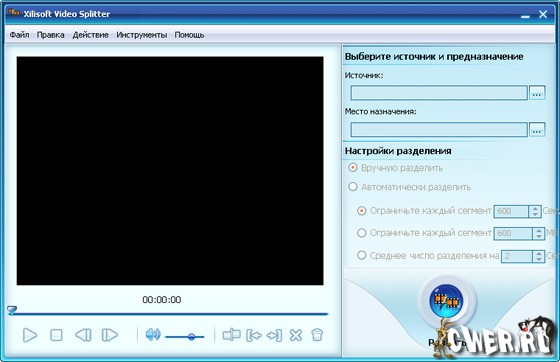
Task: Click the volume slider handle
Action: pos(191,337)
